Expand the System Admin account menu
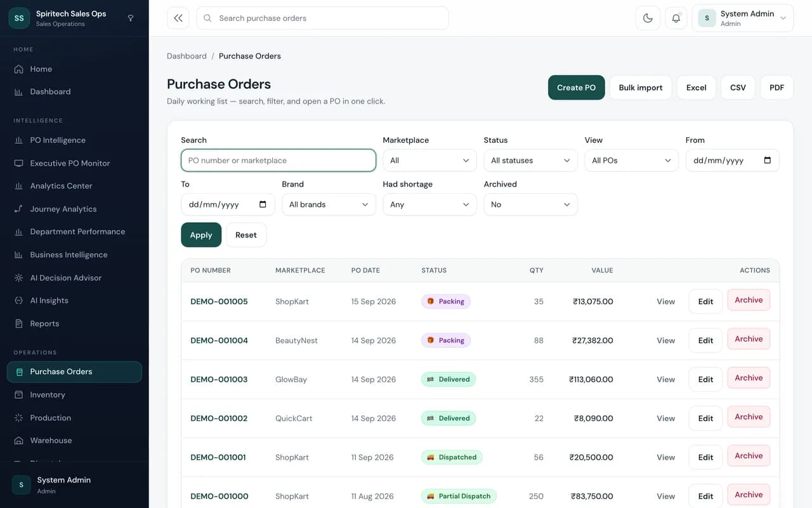Image resolution: width=812 pixels, height=508 pixels. (x=742, y=18)
